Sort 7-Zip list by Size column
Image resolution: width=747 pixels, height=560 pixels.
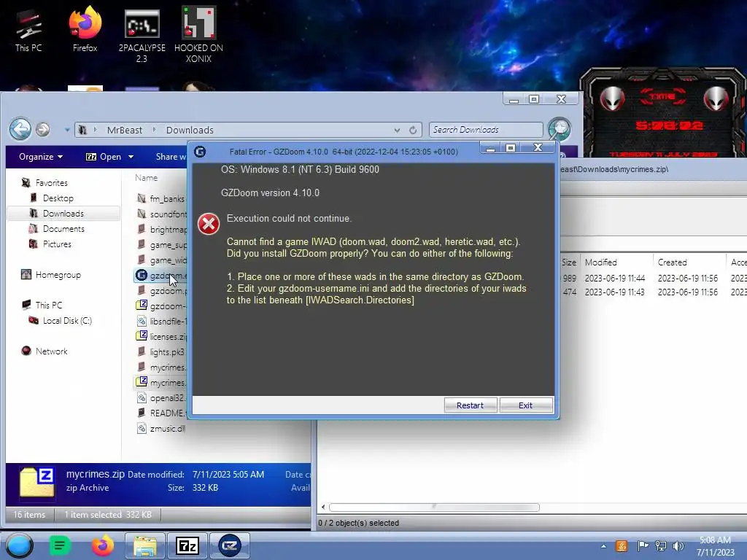point(569,262)
